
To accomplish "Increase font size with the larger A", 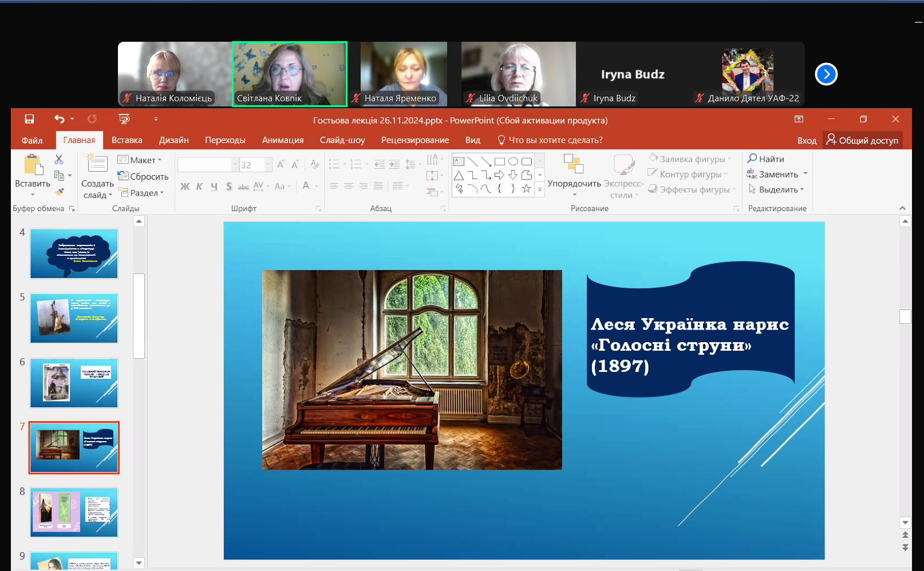I will tap(281, 165).
